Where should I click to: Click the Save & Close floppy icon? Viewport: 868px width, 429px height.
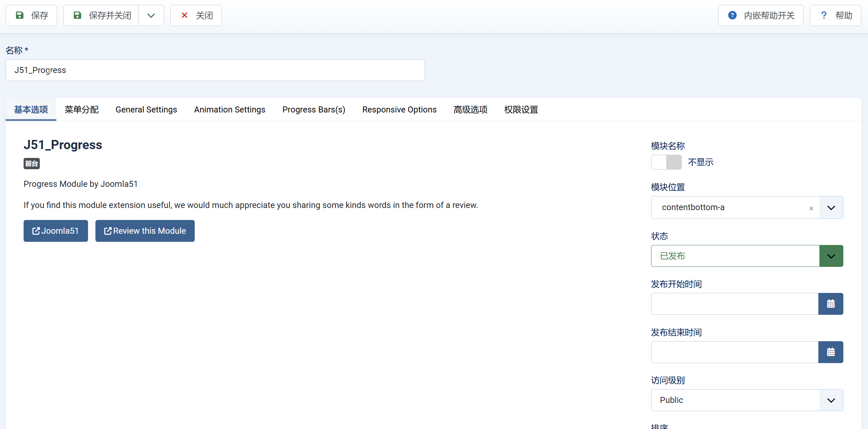pos(77,16)
